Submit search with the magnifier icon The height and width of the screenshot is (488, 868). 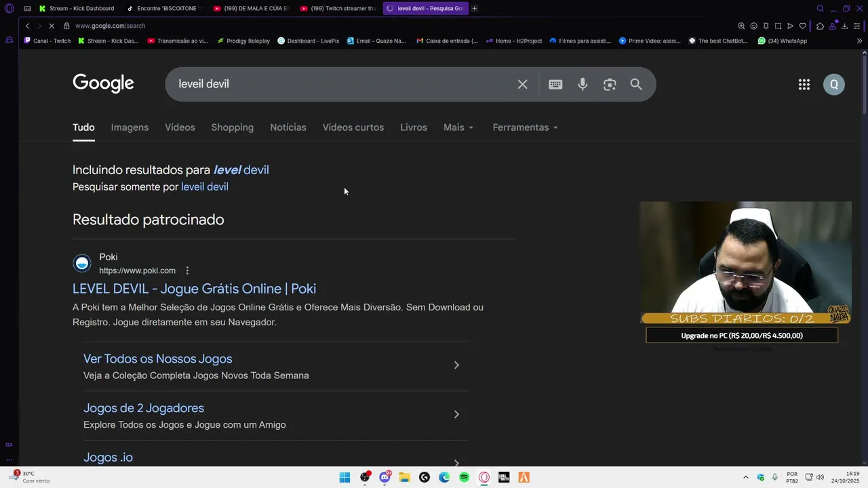tap(636, 84)
